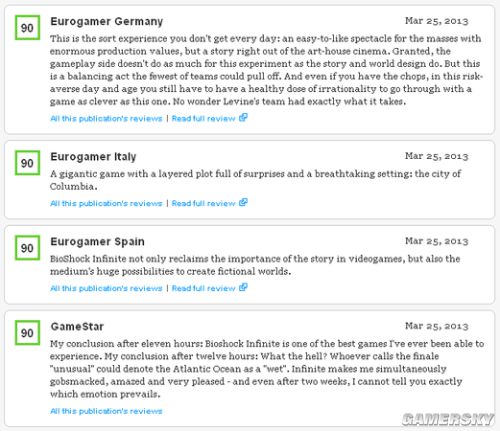Open Eurogamer Italy's all publication reviews link
Screen dimensions: 500x431
(106, 204)
